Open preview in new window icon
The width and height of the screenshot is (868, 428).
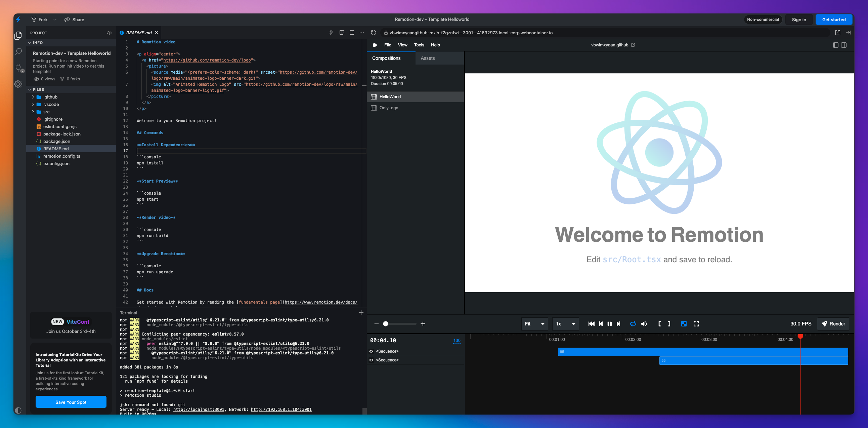837,33
